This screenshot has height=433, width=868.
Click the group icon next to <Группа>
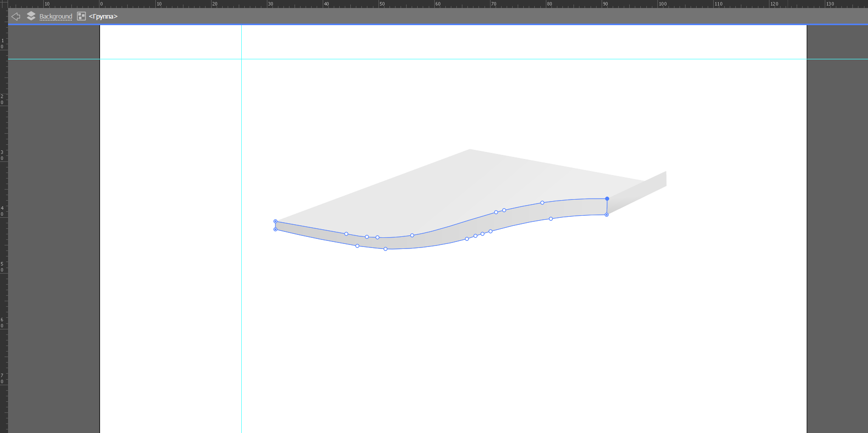click(81, 16)
